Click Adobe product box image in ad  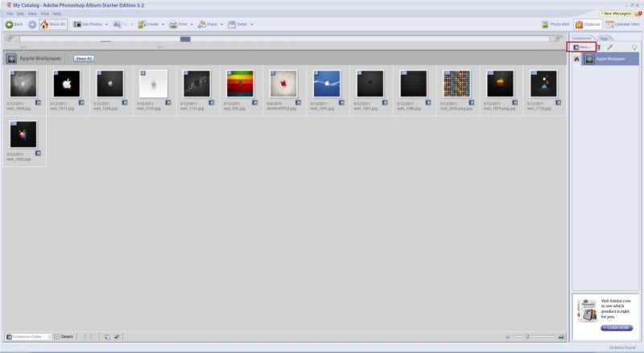pos(588,310)
